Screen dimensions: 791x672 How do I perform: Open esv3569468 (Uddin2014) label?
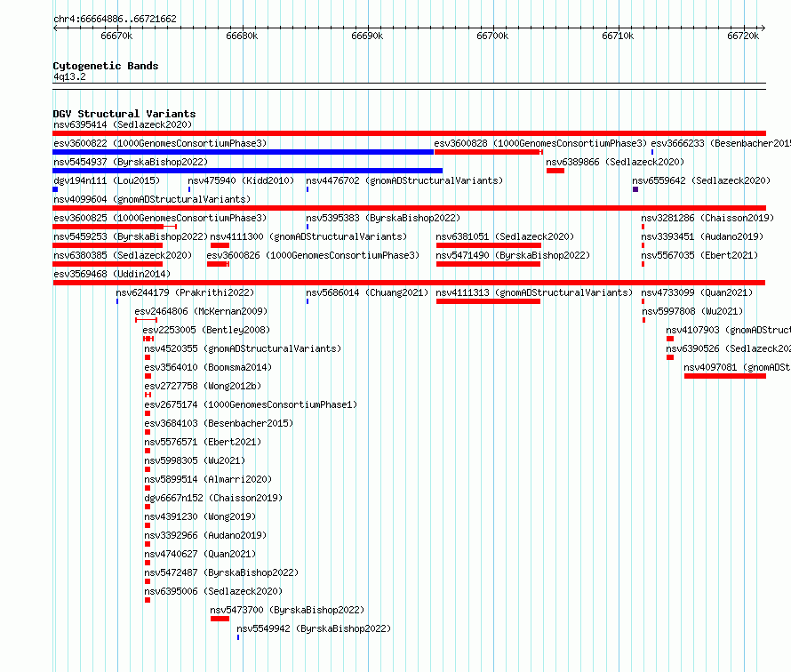[112, 274]
